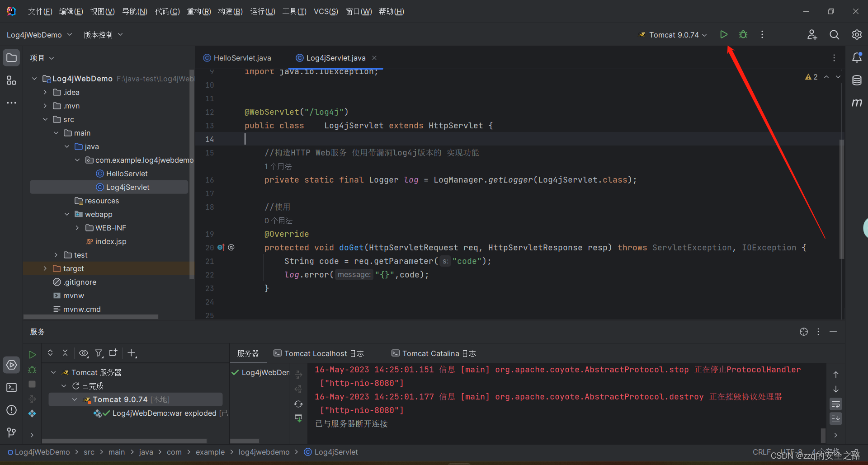Stop the Tomcat service
The image size is (868, 465).
click(x=32, y=384)
